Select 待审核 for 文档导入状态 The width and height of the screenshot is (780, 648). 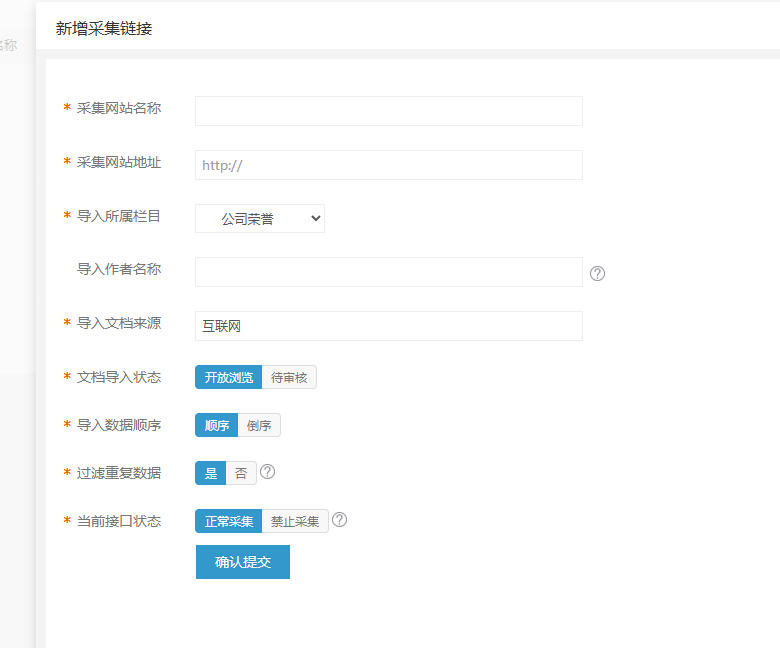tap(289, 377)
